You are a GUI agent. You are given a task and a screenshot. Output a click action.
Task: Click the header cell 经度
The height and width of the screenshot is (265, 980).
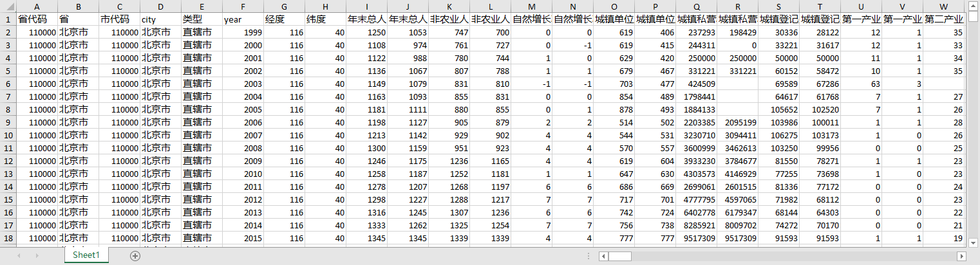(x=284, y=19)
